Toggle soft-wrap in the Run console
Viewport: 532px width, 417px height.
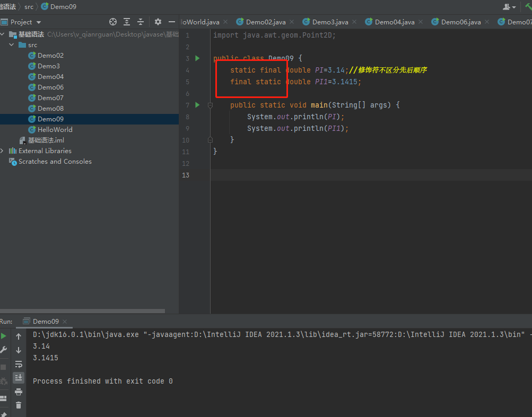pyautogui.click(x=19, y=364)
